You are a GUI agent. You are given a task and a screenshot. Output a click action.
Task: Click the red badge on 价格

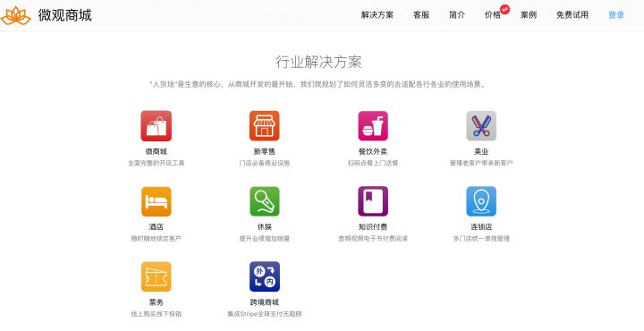click(504, 9)
